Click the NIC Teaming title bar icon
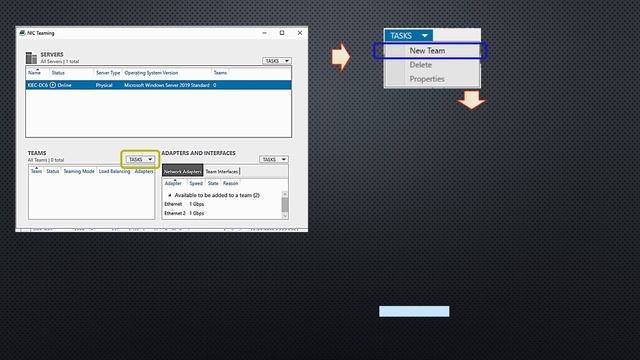The image size is (640, 360). pyautogui.click(x=22, y=33)
